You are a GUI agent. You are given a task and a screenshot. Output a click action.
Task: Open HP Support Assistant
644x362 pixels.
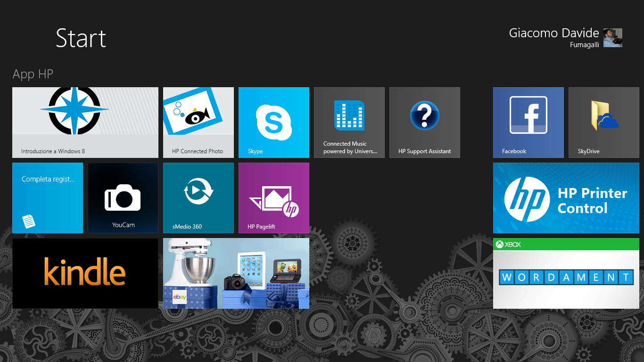pos(425,123)
